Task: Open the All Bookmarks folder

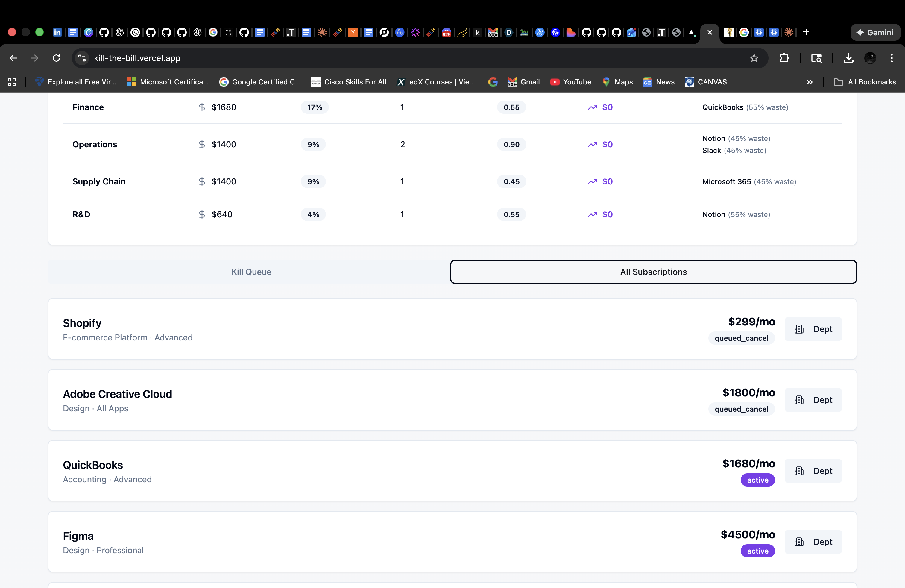Action: pyautogui.click(x=865, y=82)
